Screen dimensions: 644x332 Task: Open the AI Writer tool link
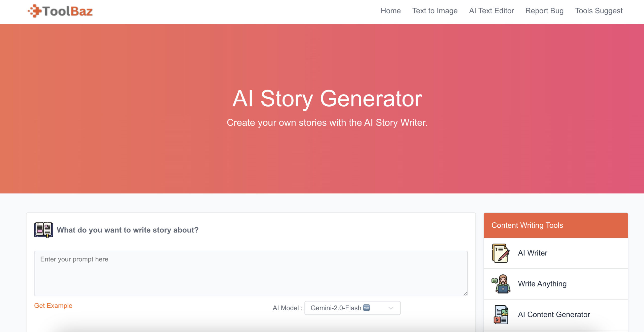pyautogui.click(x=533, y=253)
